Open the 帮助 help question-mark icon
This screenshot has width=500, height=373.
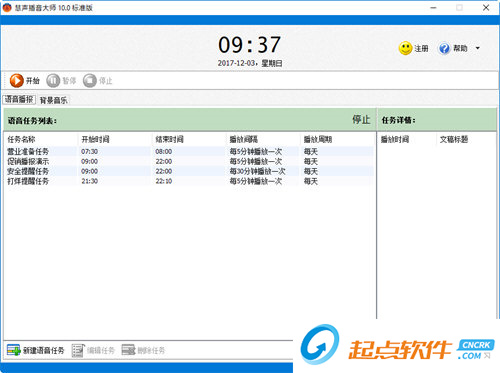[x=444, y=48]
